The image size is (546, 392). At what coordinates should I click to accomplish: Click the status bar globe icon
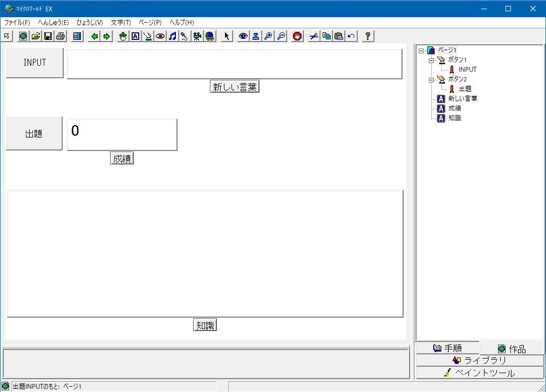click(x=5, y=387)
